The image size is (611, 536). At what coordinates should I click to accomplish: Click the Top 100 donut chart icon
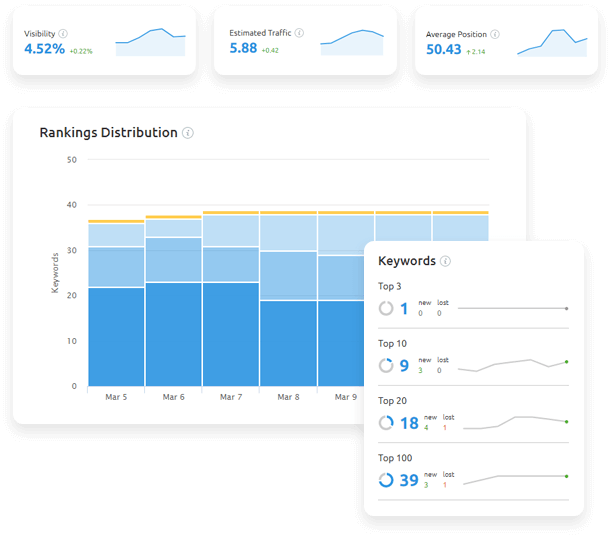(x=386, y=480)
